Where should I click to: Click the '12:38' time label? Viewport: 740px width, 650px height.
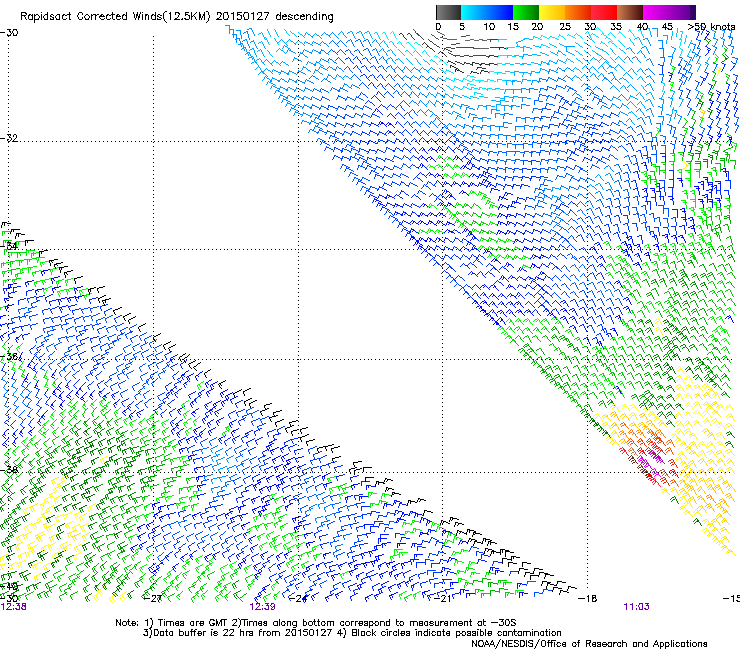pyautogui.click(x=13, y=607)
